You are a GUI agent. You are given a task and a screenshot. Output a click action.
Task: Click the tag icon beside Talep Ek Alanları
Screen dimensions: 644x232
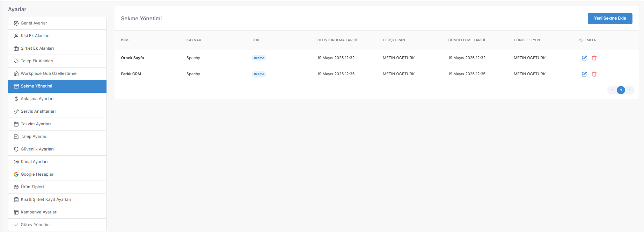pyautogui.click(x=16, y=61)
